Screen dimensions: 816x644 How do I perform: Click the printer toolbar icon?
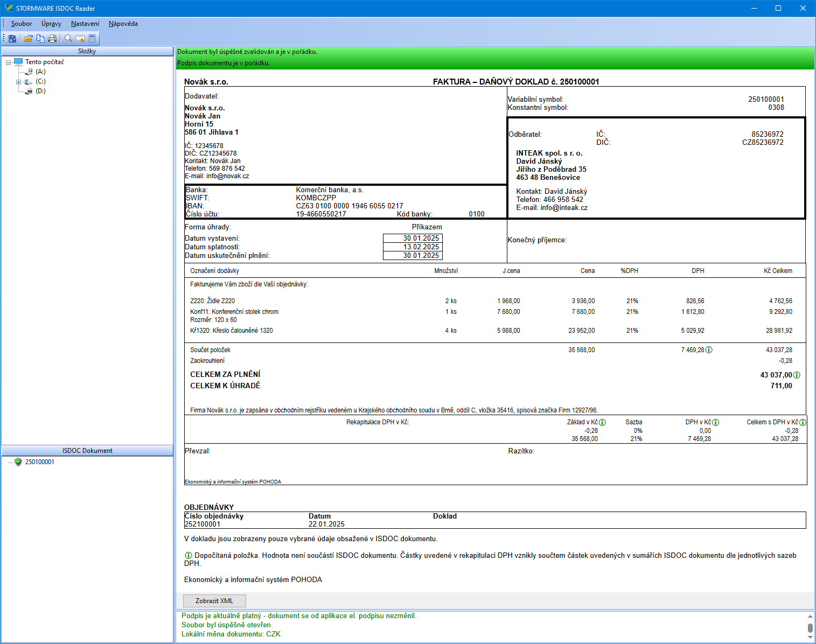tap(52, 39)
